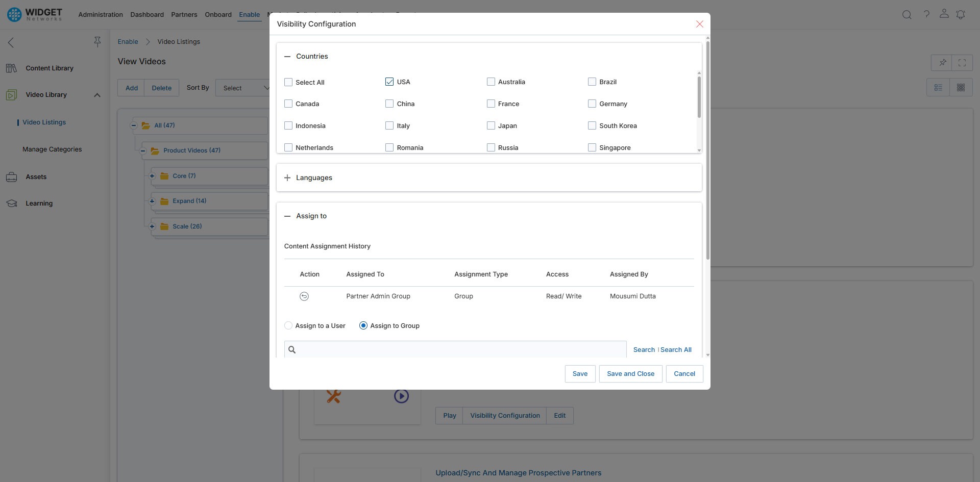980x482 pixels.
Task: Open the search magnifier in top bar
Action: pos(907,14)
